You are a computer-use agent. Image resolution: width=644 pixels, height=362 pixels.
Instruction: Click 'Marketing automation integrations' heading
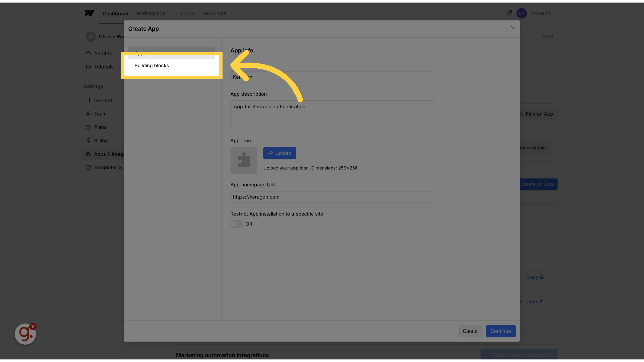click(222, 355)
